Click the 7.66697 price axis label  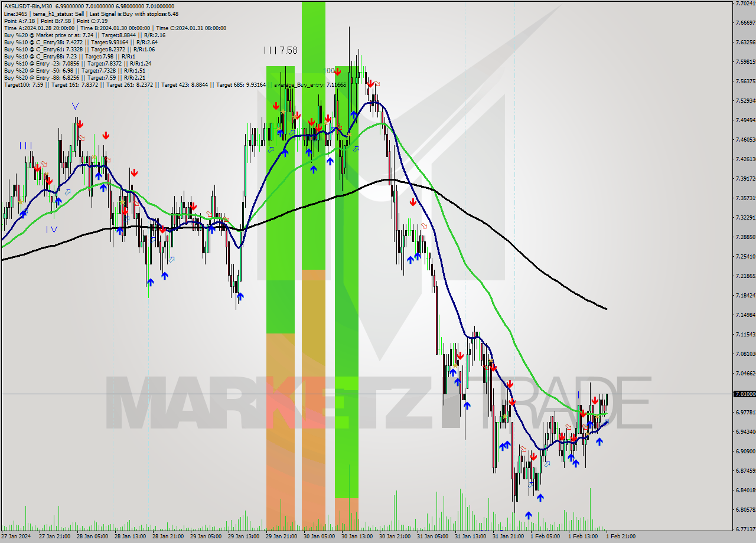coord(744,23)
